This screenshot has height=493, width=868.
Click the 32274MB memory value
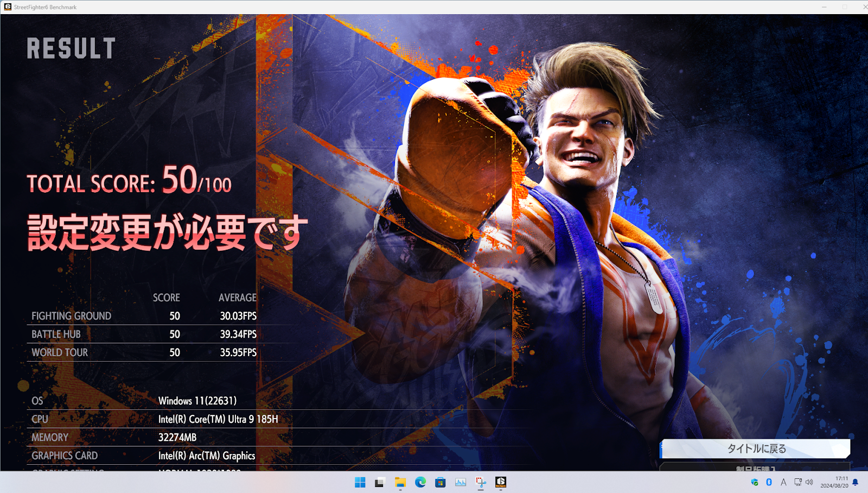177,438
